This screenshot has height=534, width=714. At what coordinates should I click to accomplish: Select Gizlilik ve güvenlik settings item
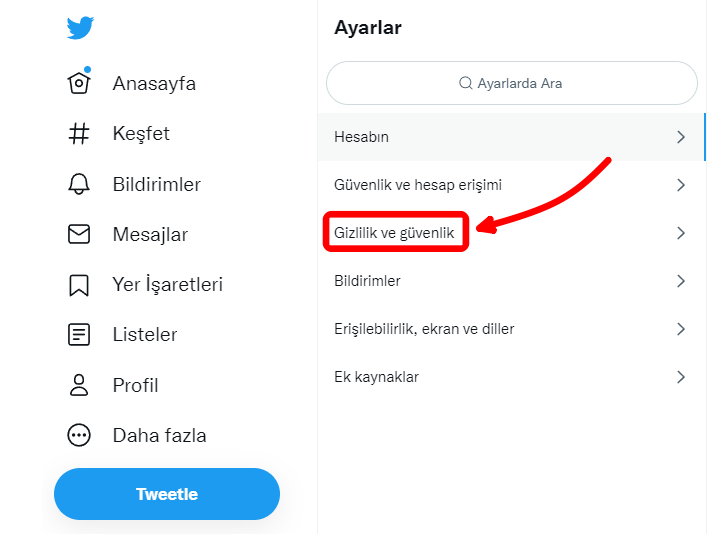394,233
